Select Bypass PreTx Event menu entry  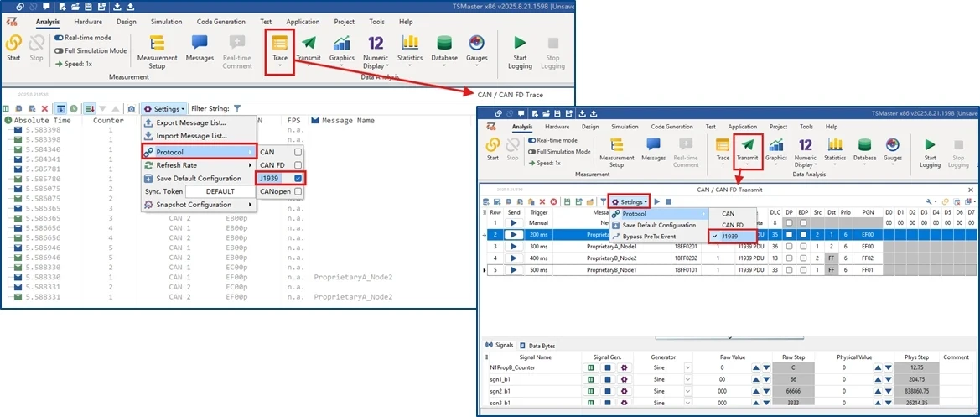pos(659,237)
